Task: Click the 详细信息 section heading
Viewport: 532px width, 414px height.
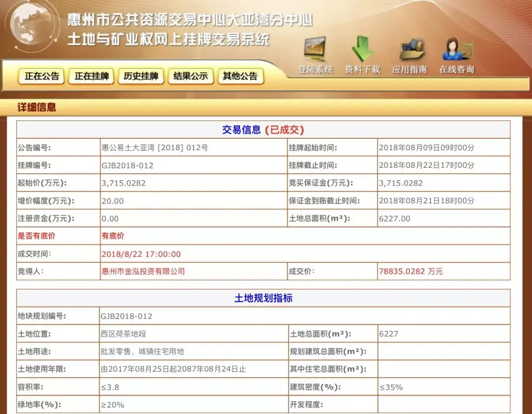Action: click(x=36, y=107)
